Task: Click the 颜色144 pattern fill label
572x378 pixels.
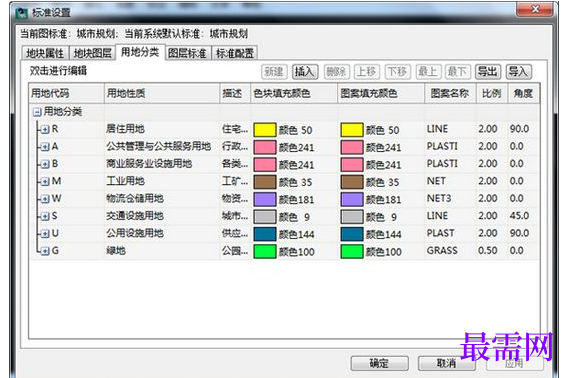Action: click(x=383, y=235)
